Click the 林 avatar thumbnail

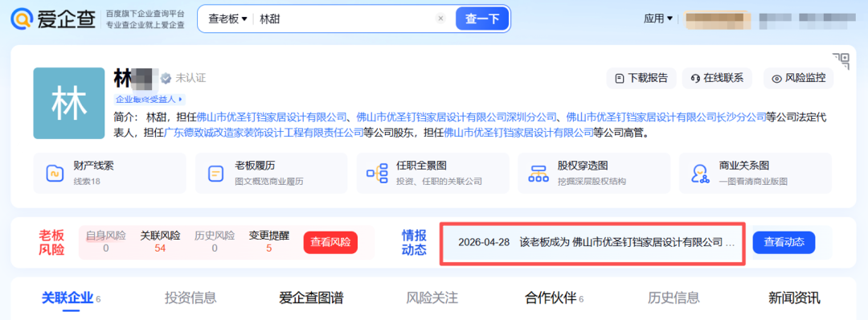(x=68, y=103)
